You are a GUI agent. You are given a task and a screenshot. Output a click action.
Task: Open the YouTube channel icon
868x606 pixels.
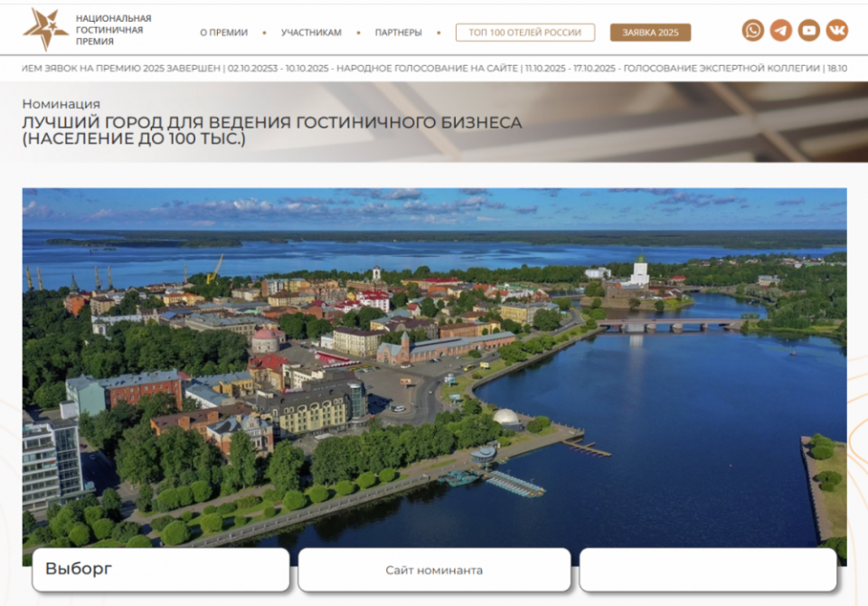point(808,31)
